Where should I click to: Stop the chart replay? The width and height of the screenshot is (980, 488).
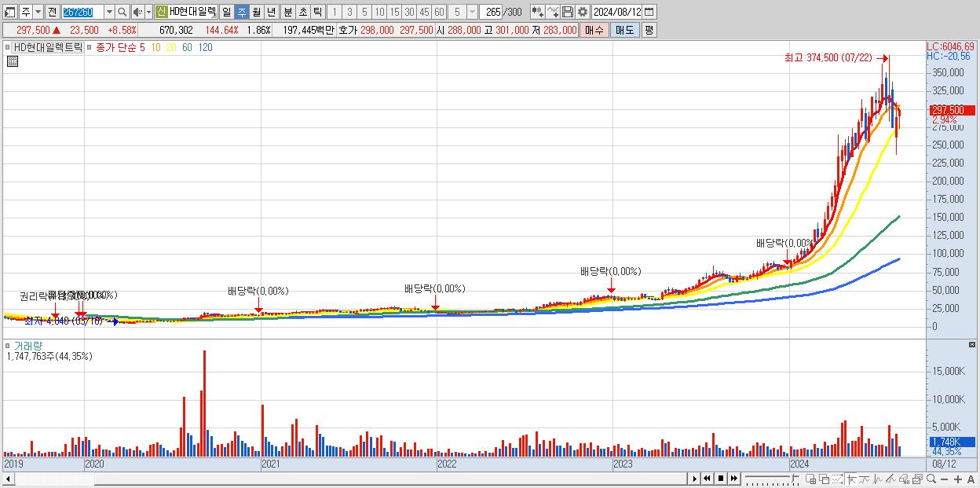721,479
